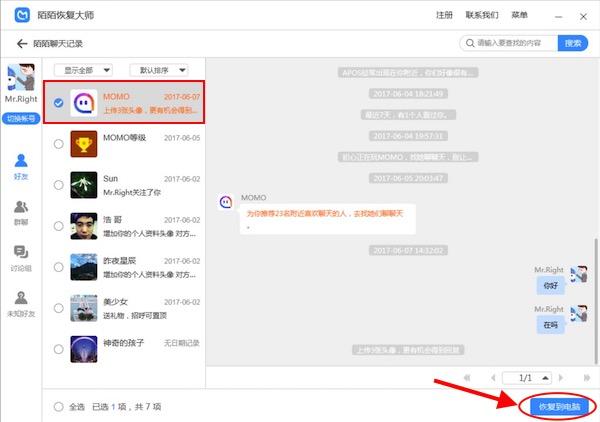Click Mr.Right avatar beside 在吗 message
Image resolution: width=600 pixels, height=422 pixels.
579,313
